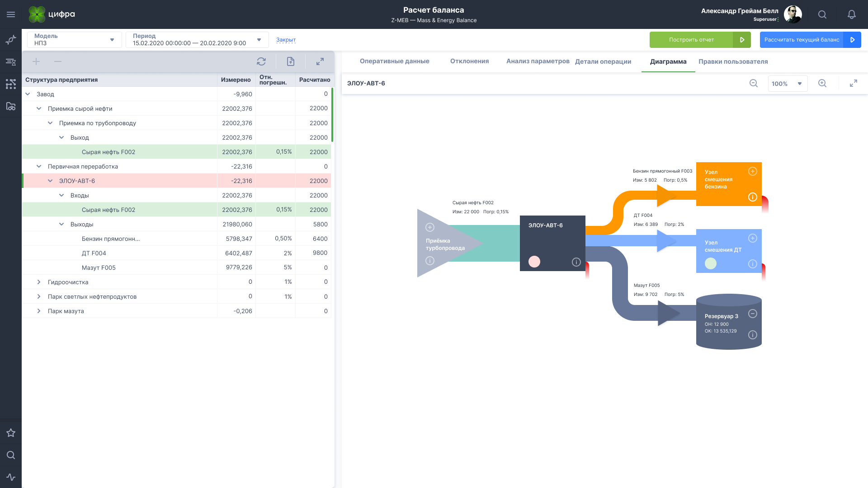Click the diagram fullscreen expand icon

(854, 84)
